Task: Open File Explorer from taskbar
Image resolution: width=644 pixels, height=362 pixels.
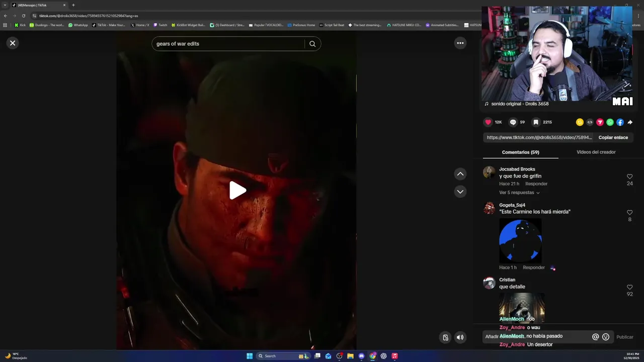Action: (350, 356)
